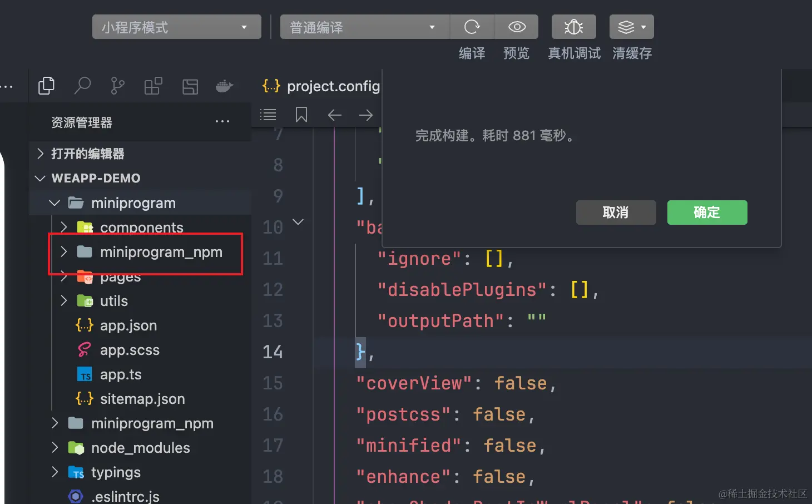Click the bookmark icon above the editor
812x504 pixels.
[301, 115]
